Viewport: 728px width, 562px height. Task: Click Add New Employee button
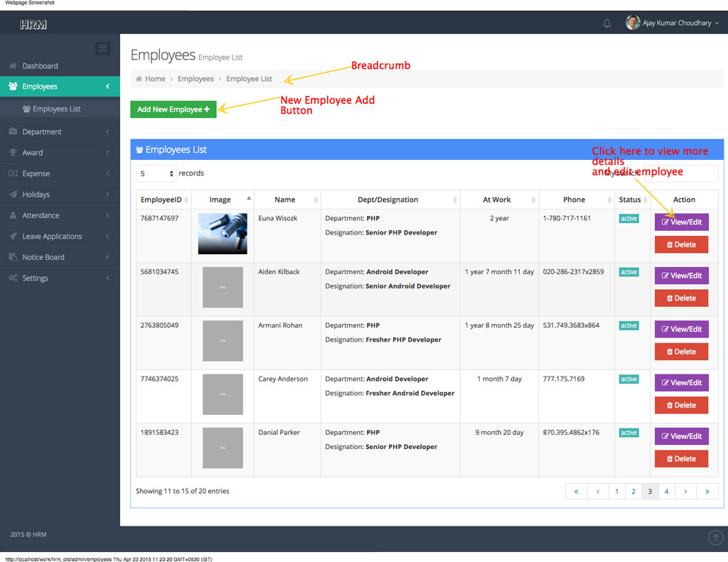coord(173,109)
